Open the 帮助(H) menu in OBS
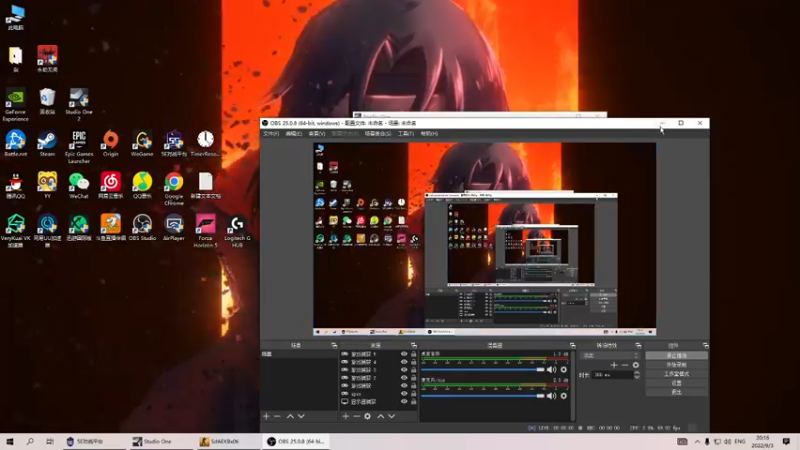The height and width of the screenshot is (450, 800). pos(429,134)
